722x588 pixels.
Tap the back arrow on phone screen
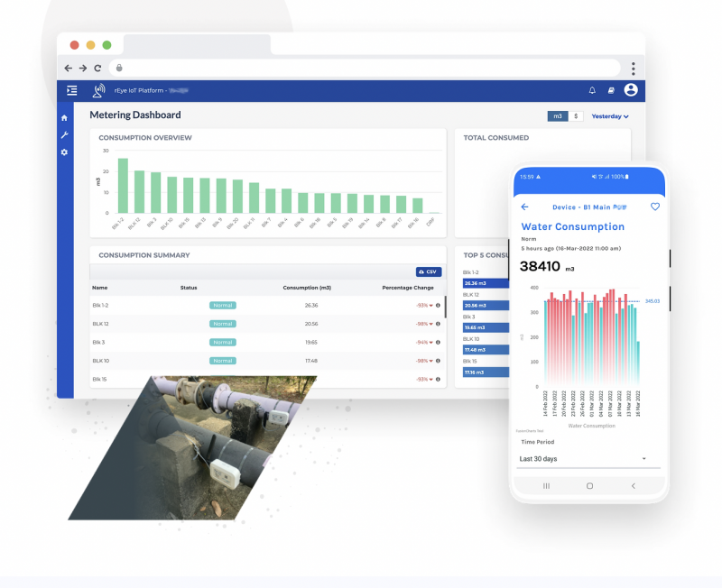pos(524,207)
